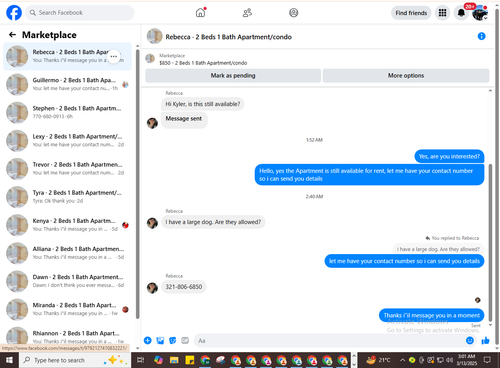This screenshot has height=368, width=500.
Task: Send a thumbs-up like
Action: [485, 340]
